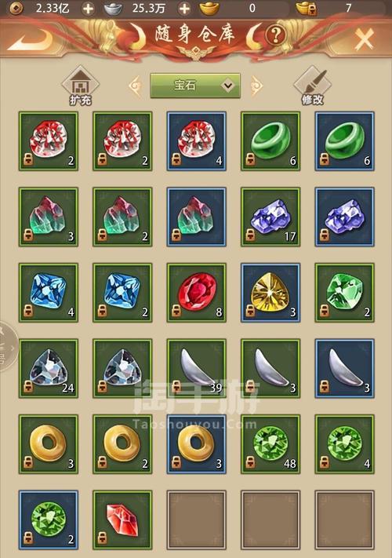
Task: Select the red ruby gem with count 8
Action: [x=197, y=293]
